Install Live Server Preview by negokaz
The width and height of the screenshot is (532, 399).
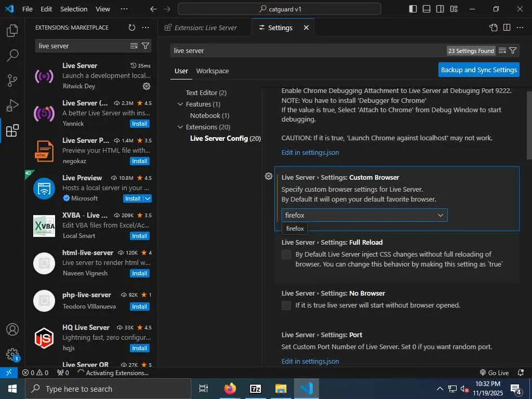pos(139,161)
